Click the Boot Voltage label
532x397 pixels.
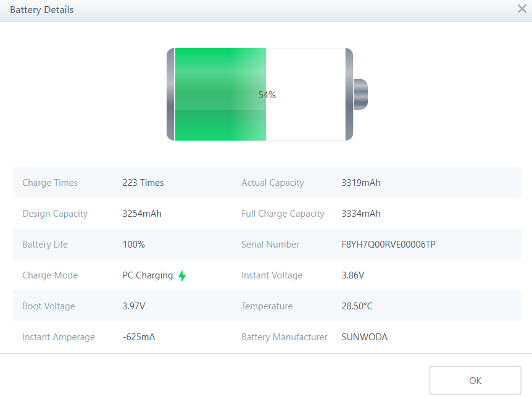pos(49,306)
